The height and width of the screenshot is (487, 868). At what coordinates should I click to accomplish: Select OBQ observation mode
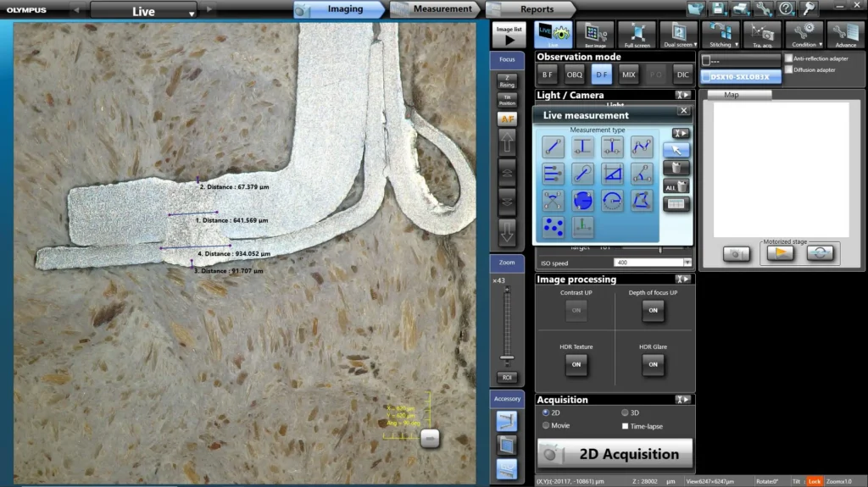pyautogui.click(x=574, y=75)
